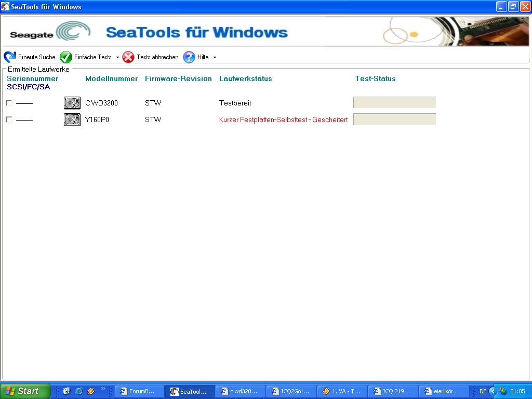Viewport: 532px width, 399px height.
Task: Click the Test-Status column header
Action: 375,79
